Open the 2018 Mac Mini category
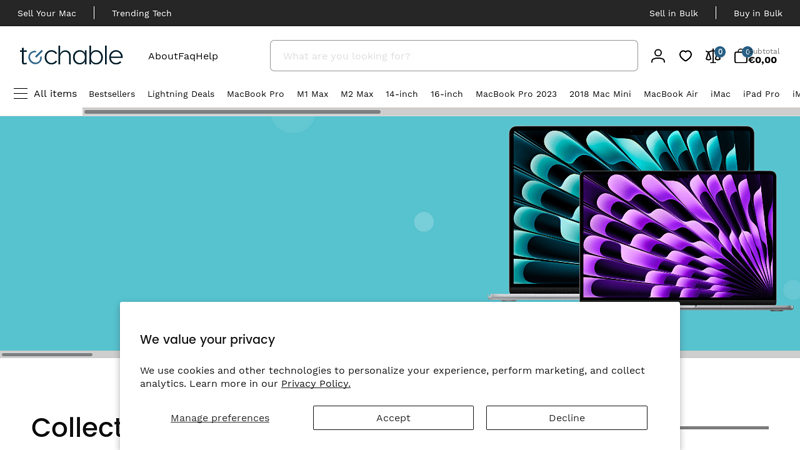800x450 pixels. click(600, 94)
